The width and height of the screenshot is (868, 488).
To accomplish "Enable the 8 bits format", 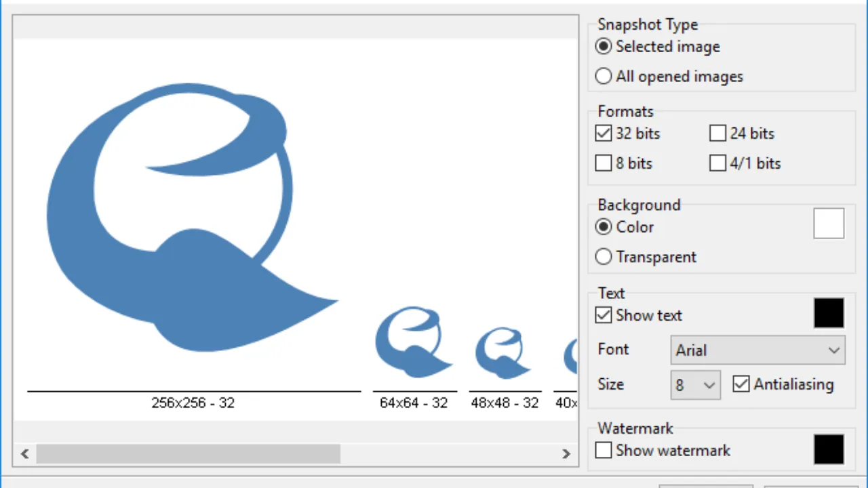I will coord(623,163).
